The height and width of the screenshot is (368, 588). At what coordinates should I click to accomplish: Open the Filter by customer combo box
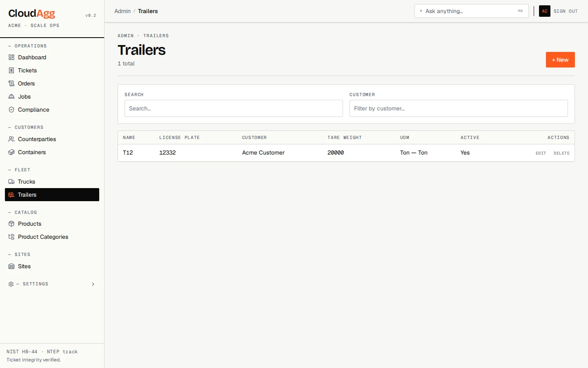[459, 108]
